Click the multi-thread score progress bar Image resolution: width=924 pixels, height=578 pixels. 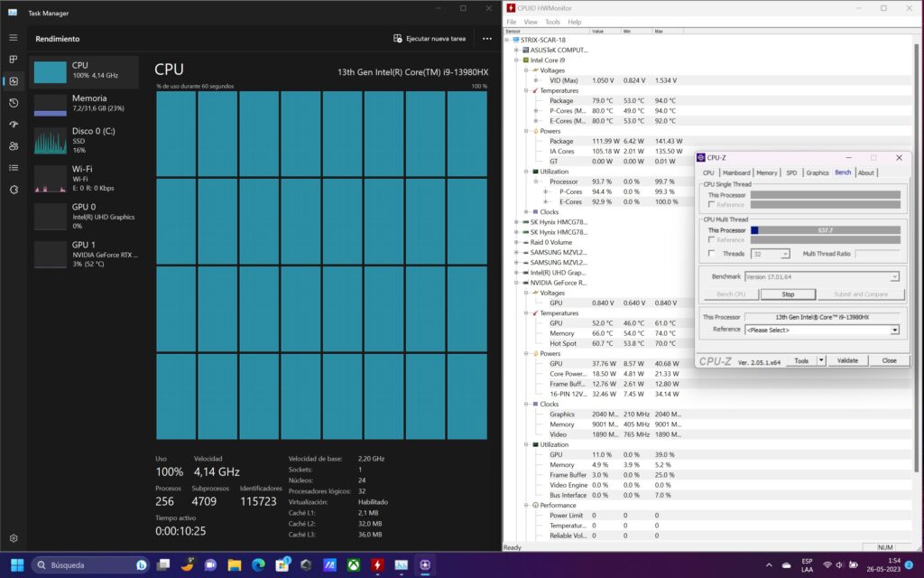click(x=826, y=230)
